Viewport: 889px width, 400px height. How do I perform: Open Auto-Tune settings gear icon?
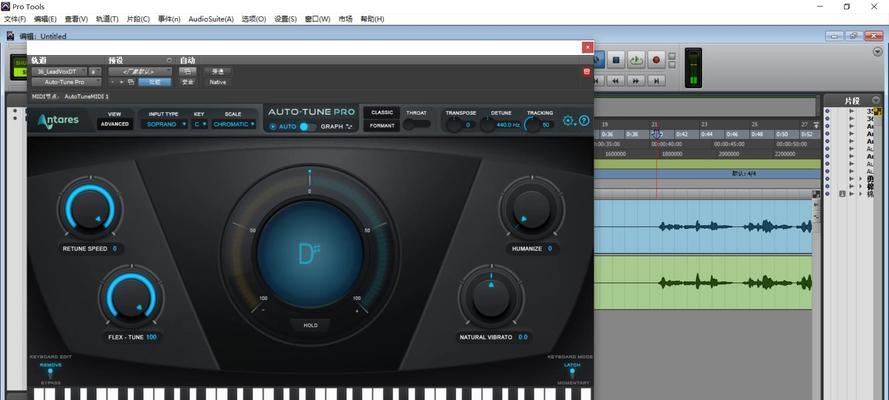click(568, 121)
